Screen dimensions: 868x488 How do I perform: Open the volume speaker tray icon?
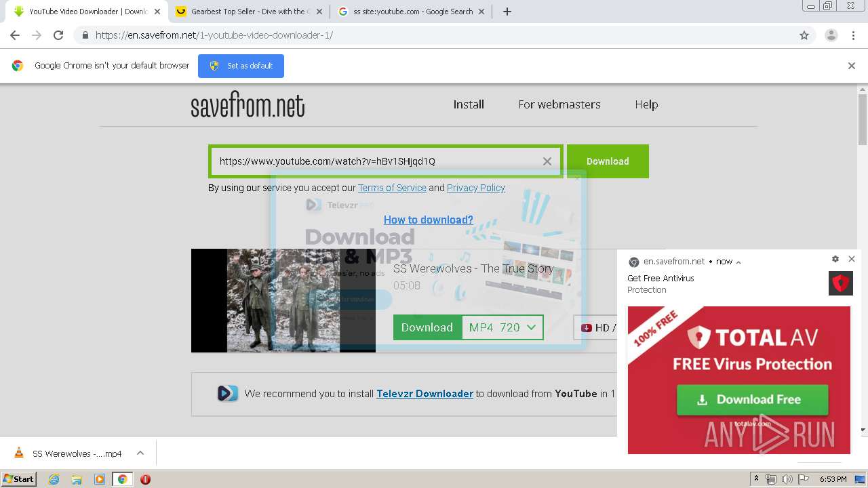(787, 479)
